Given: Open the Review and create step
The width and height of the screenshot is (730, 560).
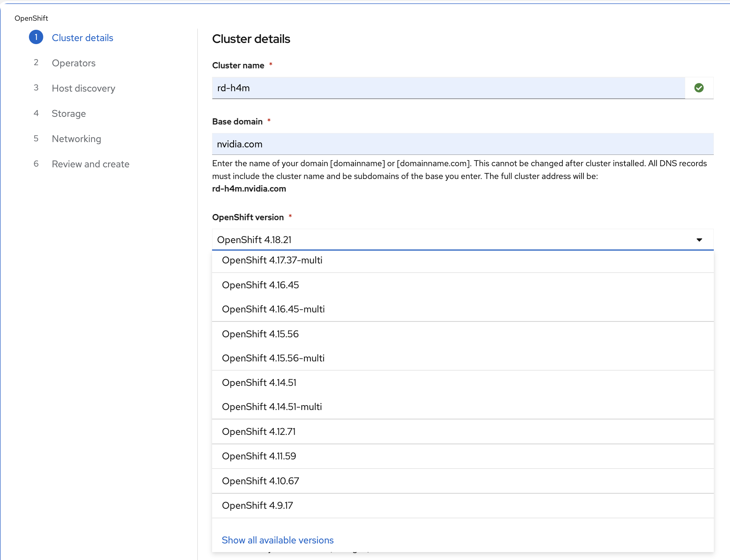Looking at the screenshot, I should [90, 164].
